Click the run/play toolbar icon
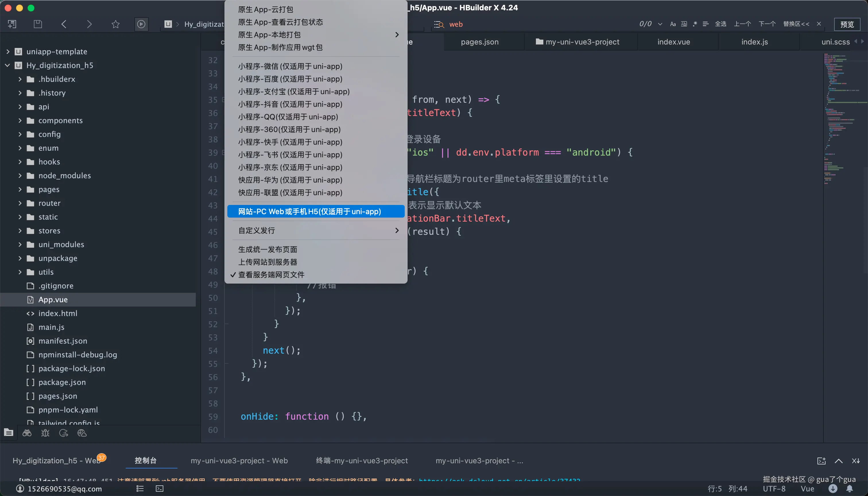Screen dimensions: 868x496 point(141,24)
